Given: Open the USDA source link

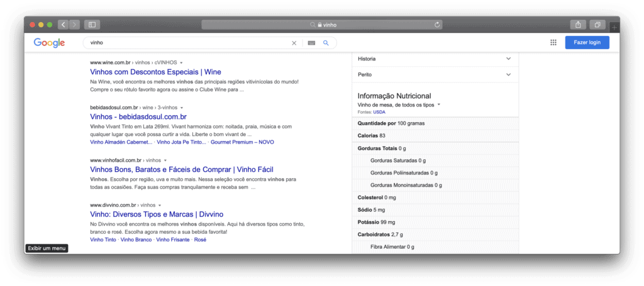Looking at the screenshot, I should point(379,112).
